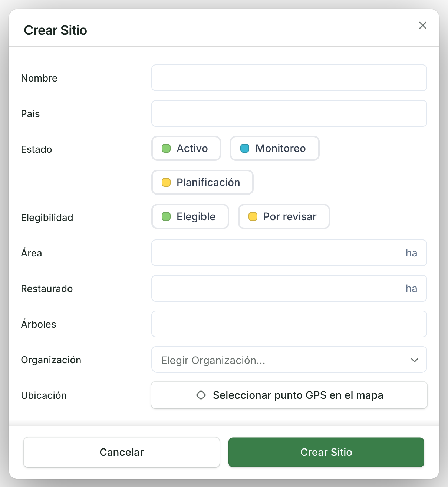This screenshot has height=487, width=448.
Task: Submit with the green Crear Sitio button
Action: [326, 452]
